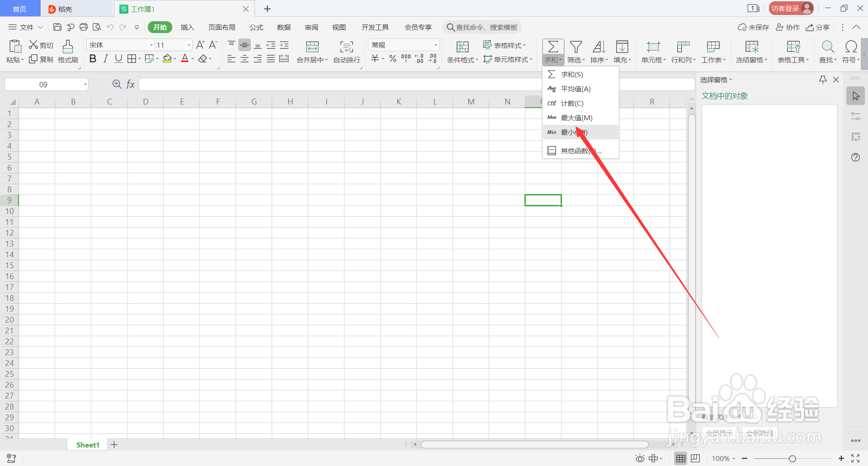
Task: Open the font size dropdown
Action: [189, 44]
